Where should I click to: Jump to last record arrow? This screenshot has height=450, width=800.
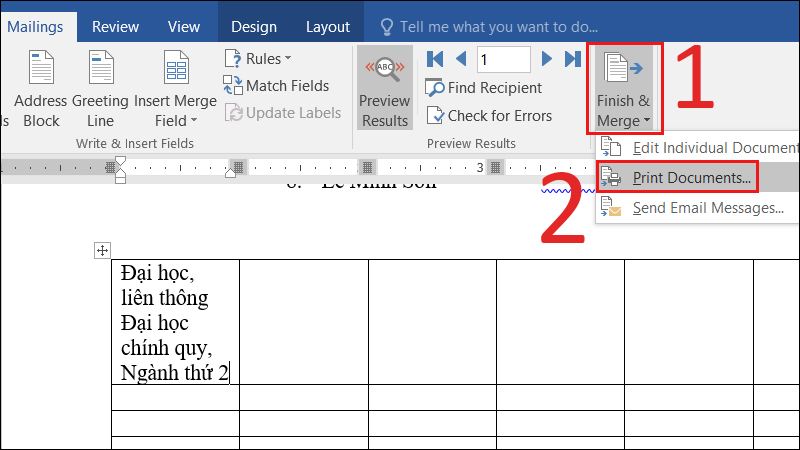click(572, 59)
